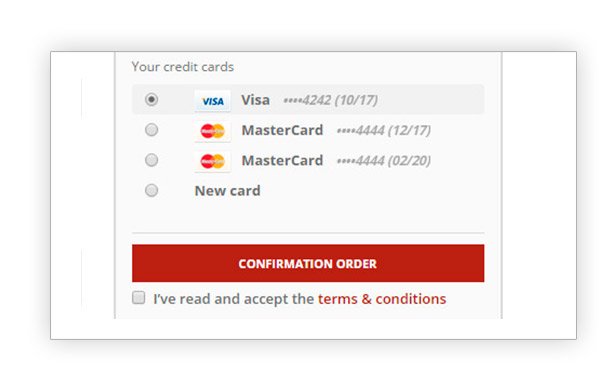The image size is (600, 390).
Task: Click the Visa logo icon
Action: coord(212,101)
